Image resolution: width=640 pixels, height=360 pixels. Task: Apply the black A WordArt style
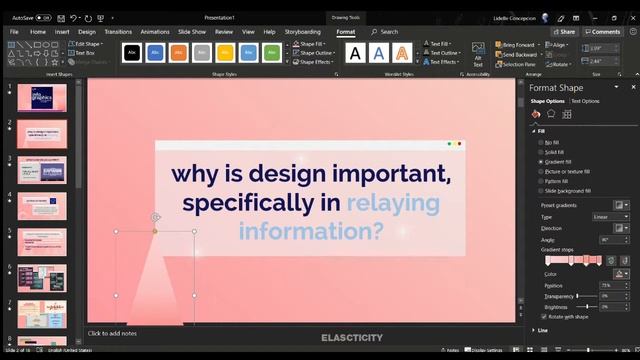pyautogui.click(x=355, y=53)
